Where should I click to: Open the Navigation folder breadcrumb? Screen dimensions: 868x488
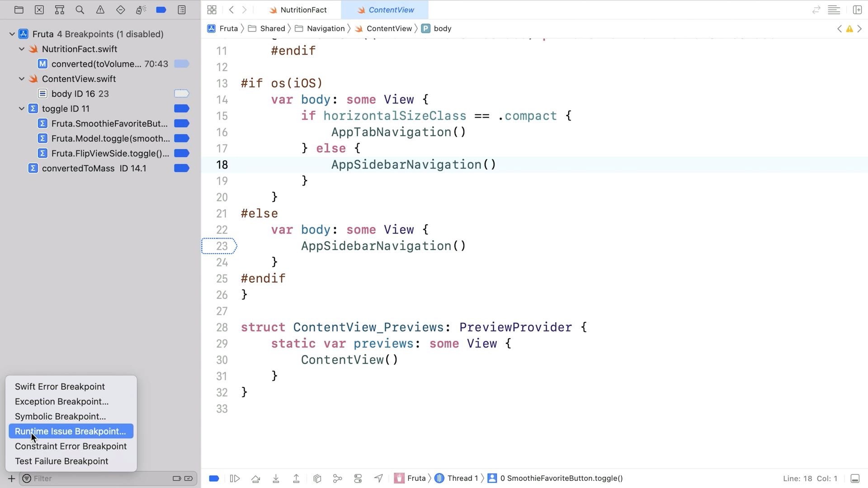[x=320, y=28]
